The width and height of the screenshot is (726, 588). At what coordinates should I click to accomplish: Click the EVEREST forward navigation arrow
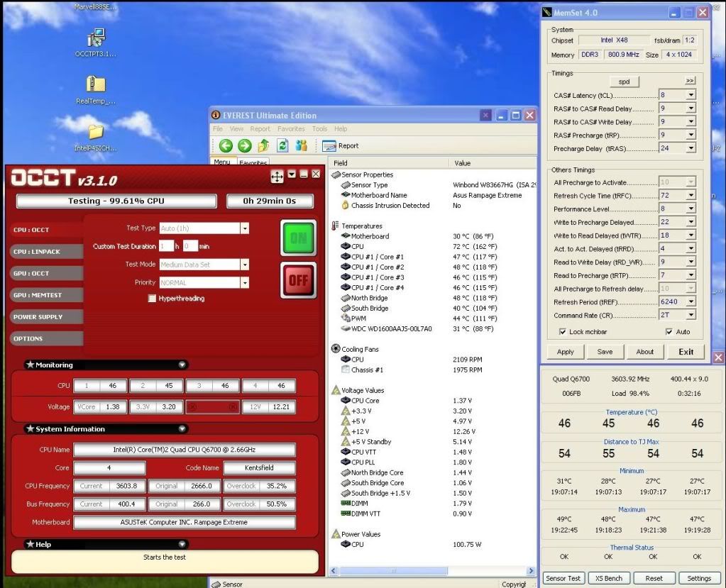pyautogui.click(x=244, y=145)
